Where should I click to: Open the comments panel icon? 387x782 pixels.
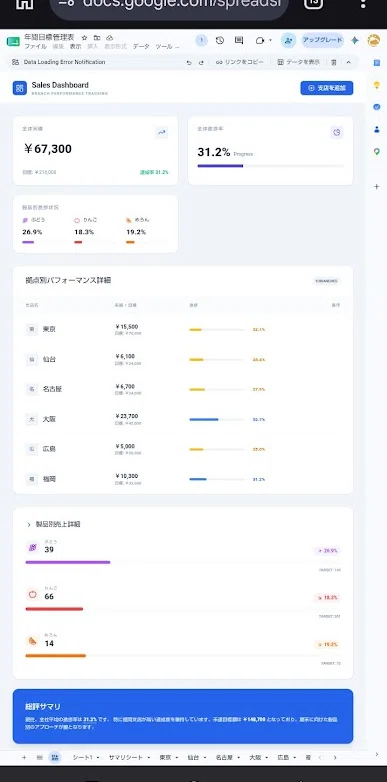click(239, 40)
